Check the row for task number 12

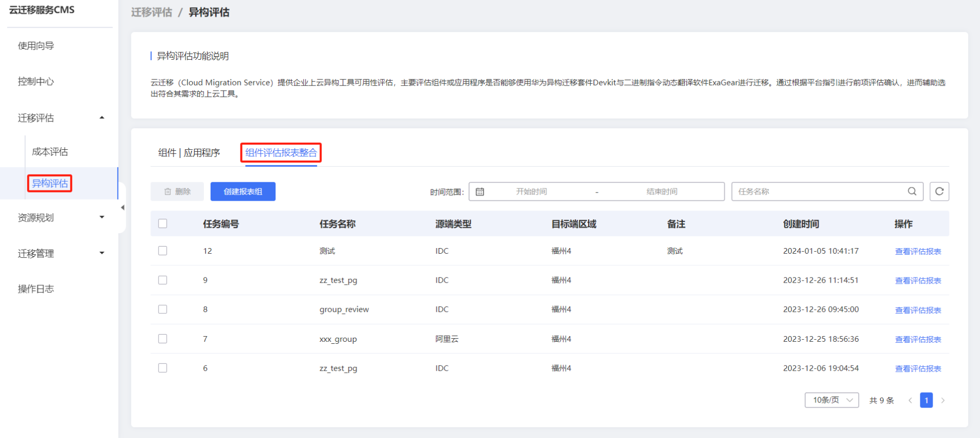click(163, 251)
